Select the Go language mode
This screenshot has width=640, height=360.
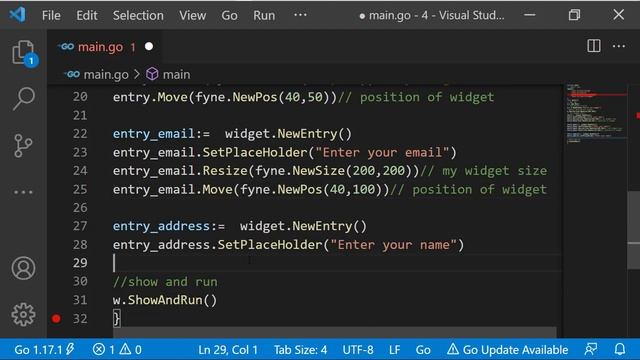423,350
